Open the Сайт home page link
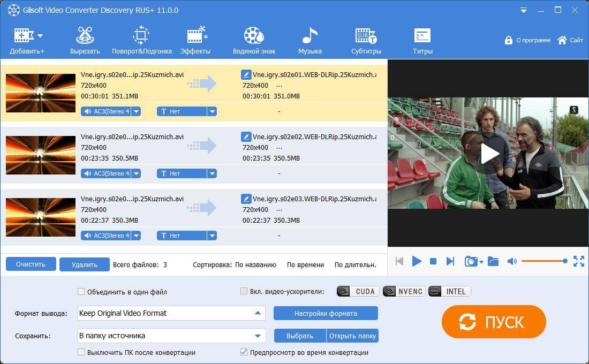The width and height of the screenshot is (589, 364). (570, 40)
